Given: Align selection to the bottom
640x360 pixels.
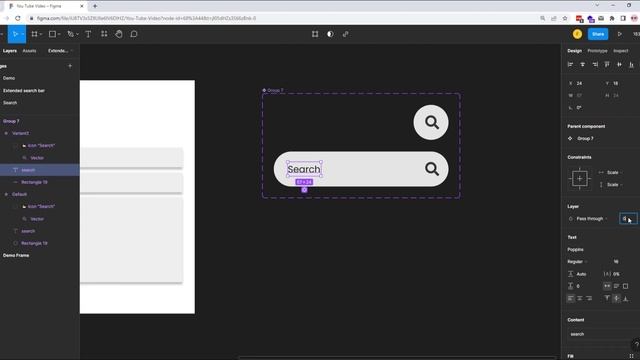Looking at the screenshot, I should 631,64.
